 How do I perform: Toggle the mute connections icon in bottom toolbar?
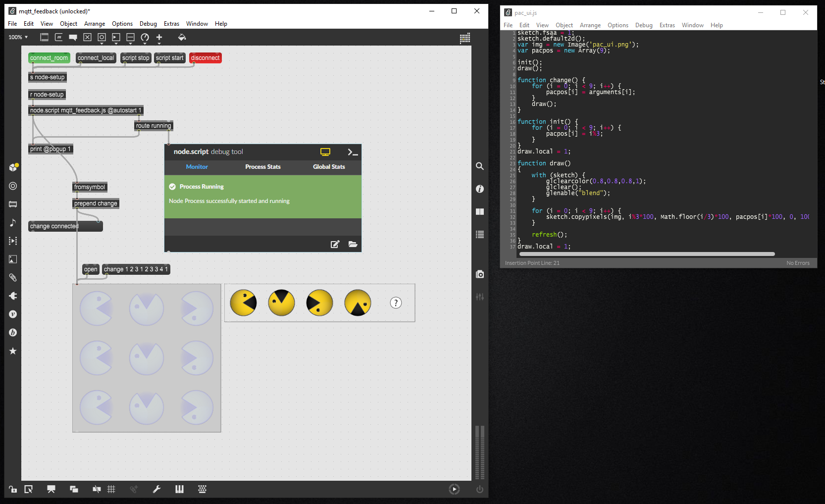click(x=97, y=489)
